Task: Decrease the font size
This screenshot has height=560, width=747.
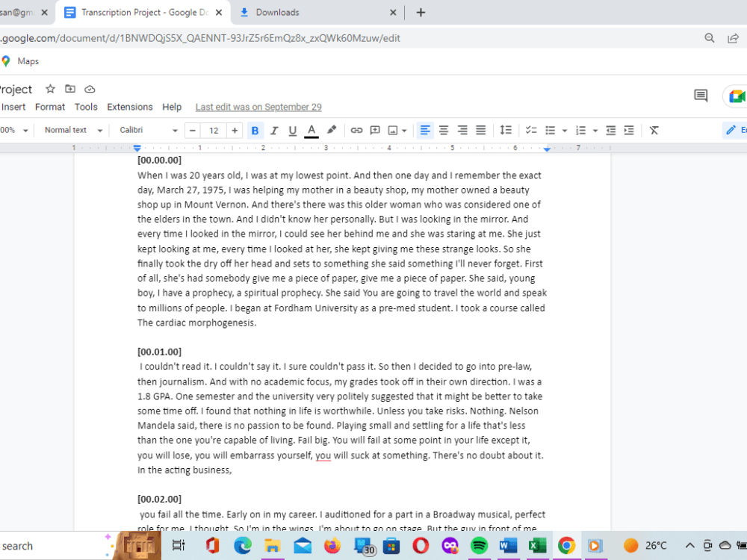Action: pos(193,131)
